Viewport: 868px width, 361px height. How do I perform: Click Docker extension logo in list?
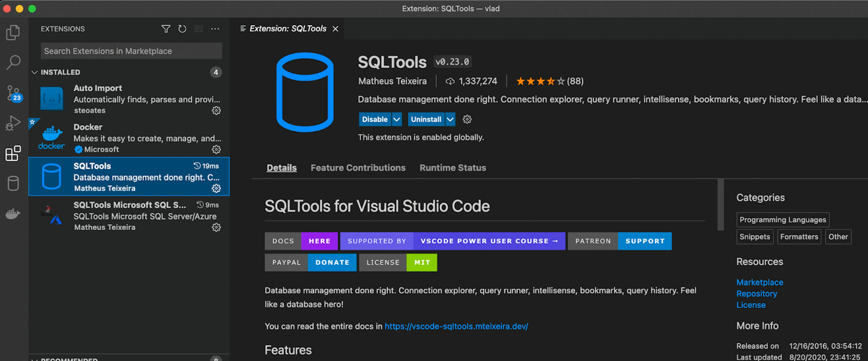click(x=51, y=137)
